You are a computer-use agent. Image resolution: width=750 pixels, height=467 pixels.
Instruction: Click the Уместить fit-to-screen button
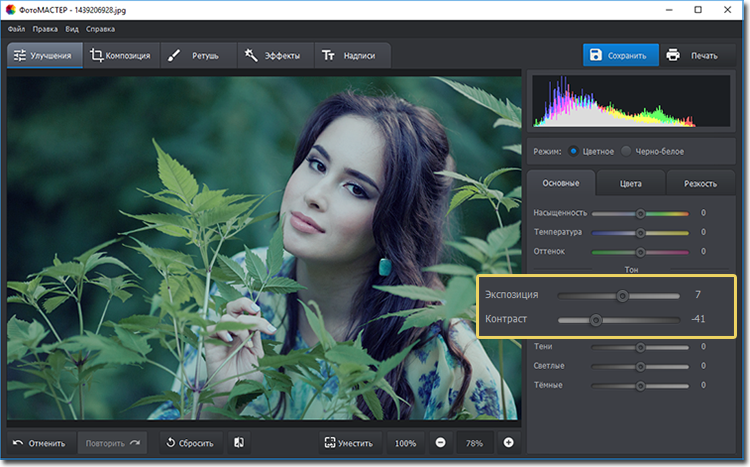click(x=348, y=443)
